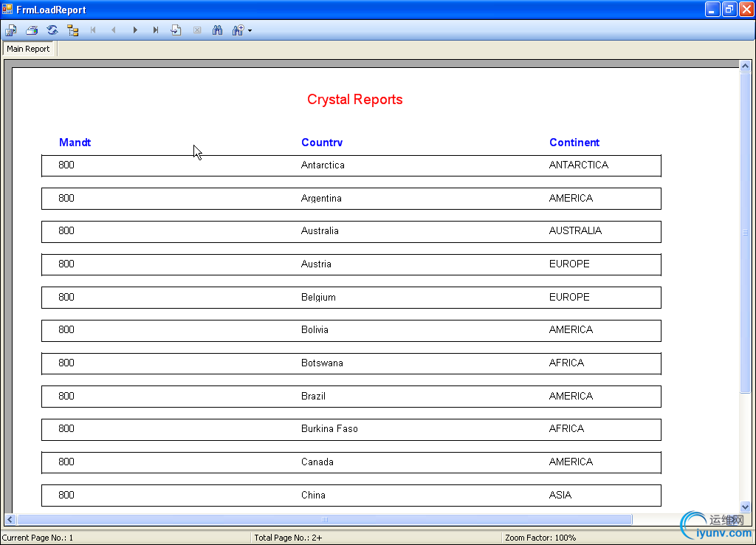Click the AUSTRALIA continent cell
The width and height of the screenshot is (756, 545).
[575, 231]
